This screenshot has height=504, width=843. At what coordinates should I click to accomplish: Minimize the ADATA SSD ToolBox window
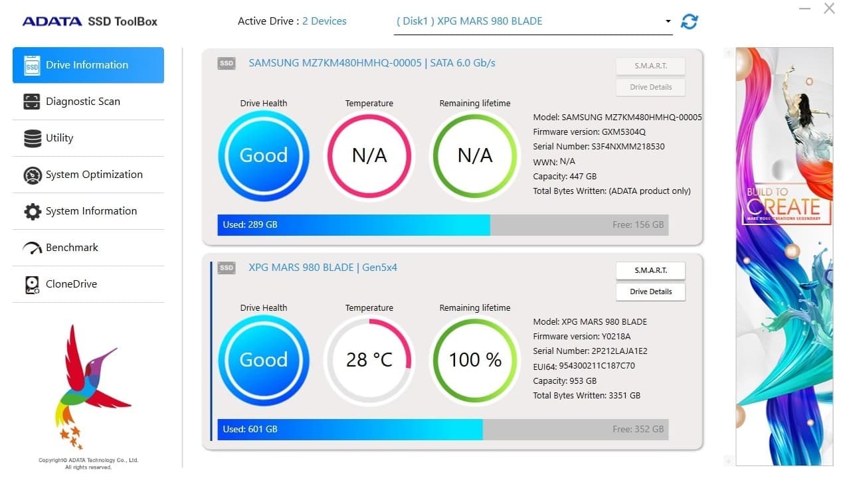tap(805, 9)
